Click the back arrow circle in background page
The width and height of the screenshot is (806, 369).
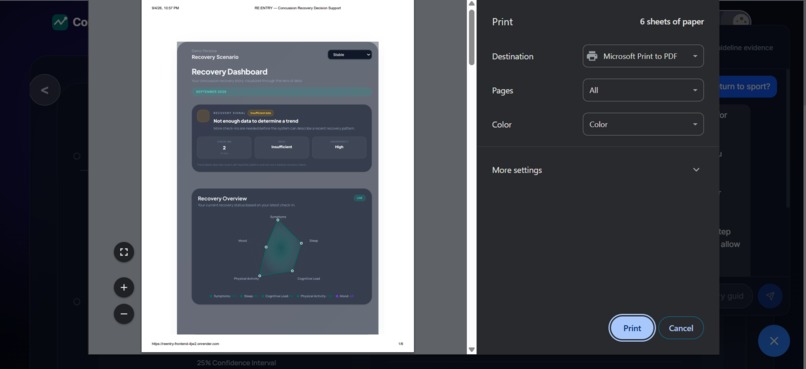[45, 90]
